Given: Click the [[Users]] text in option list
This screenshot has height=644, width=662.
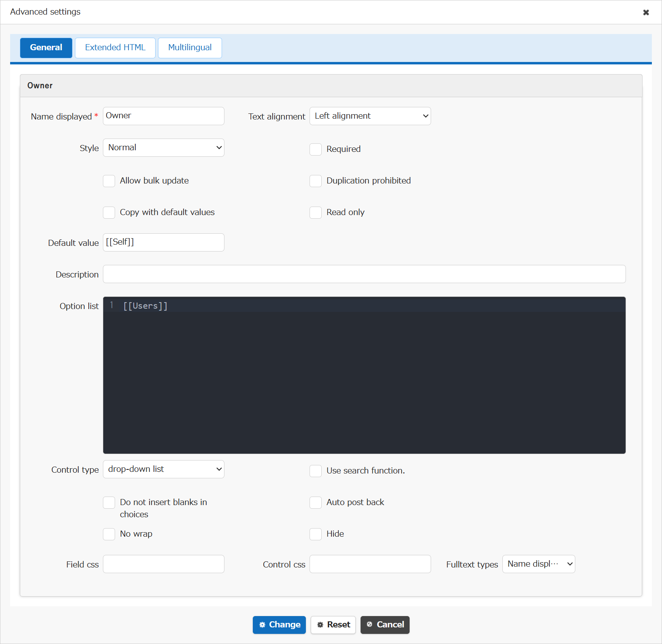Looking at the screenshot, I should click(x=145, y=306).
